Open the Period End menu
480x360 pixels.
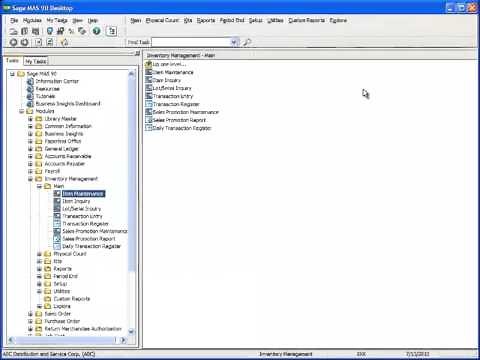click(x=232, y=20)
